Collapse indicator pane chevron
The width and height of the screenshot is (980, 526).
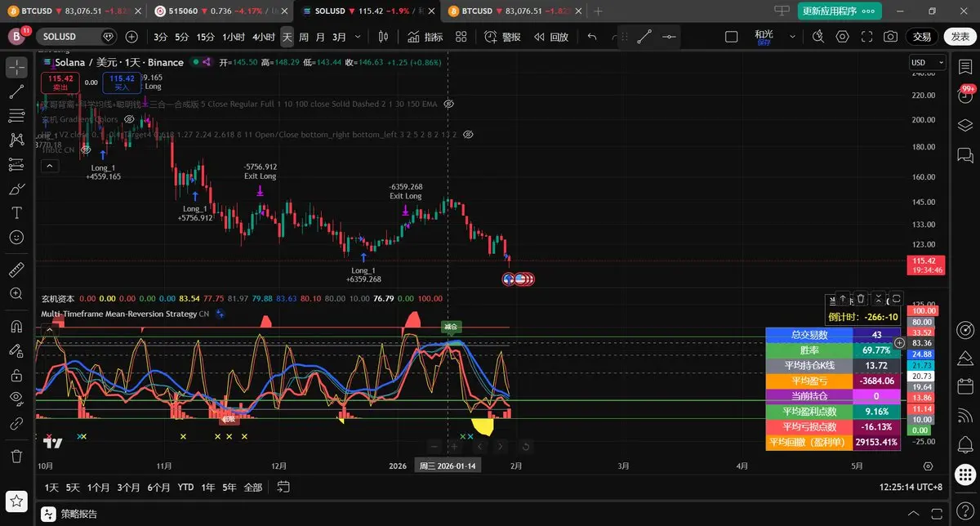879,299
